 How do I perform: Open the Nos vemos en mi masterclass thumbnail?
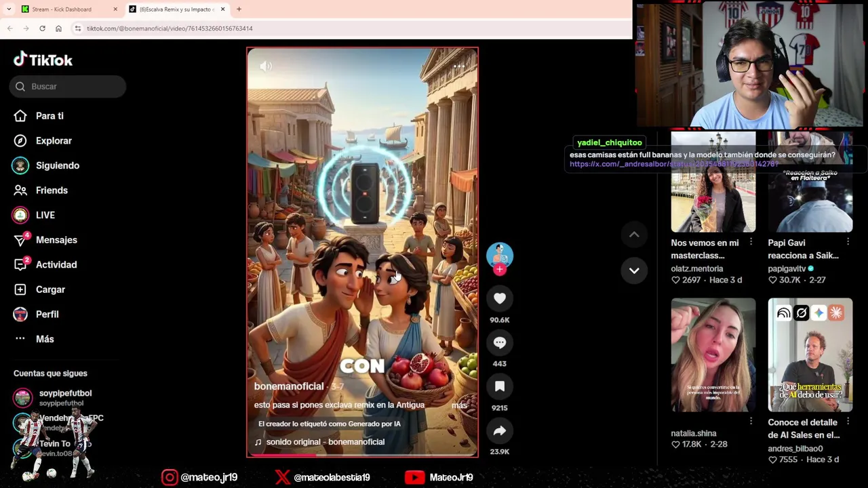[713, 182]
